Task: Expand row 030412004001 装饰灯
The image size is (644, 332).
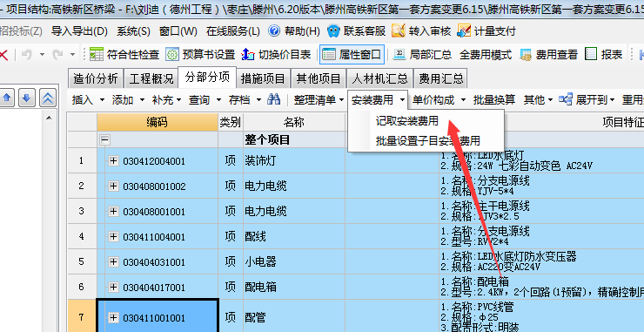Action: (x=113, y=160)
